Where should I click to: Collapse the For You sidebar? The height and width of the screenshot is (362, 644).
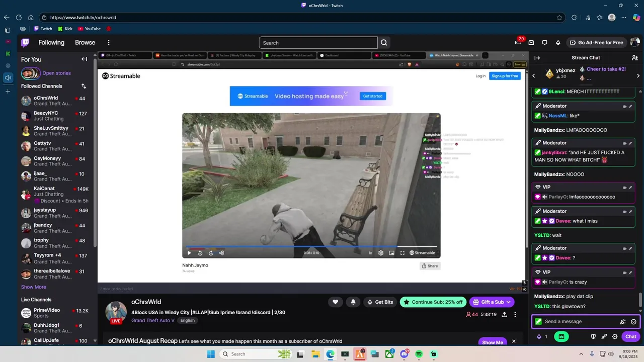[x=84, y=59]
